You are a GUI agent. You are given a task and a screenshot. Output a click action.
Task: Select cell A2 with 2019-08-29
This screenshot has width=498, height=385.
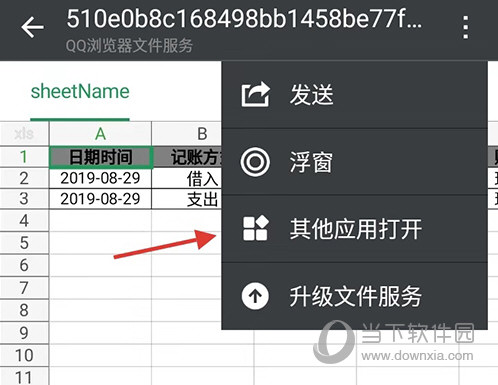click(x=100, y=178)
